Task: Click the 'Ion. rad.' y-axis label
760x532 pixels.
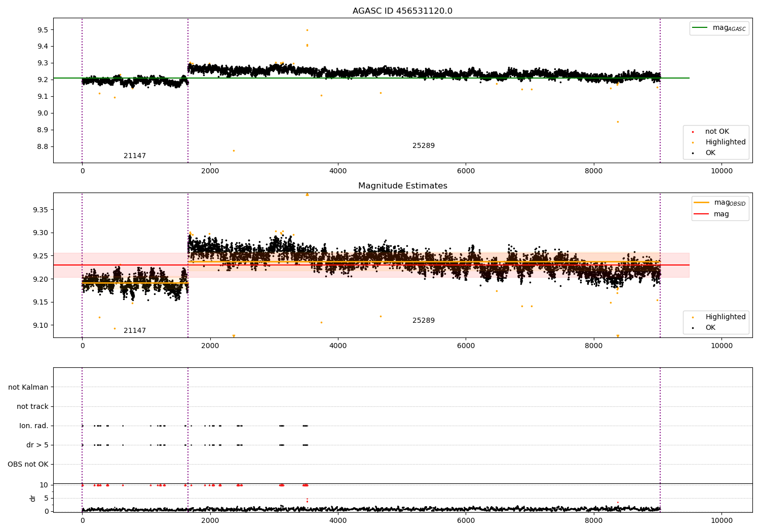Action: pos(34,426)
